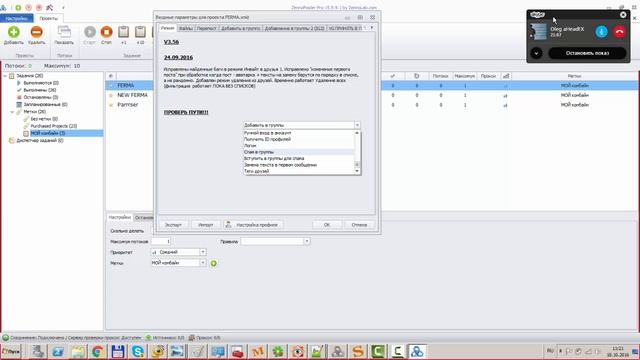
Task: Click the Отмена button
Action: point(359,225)
